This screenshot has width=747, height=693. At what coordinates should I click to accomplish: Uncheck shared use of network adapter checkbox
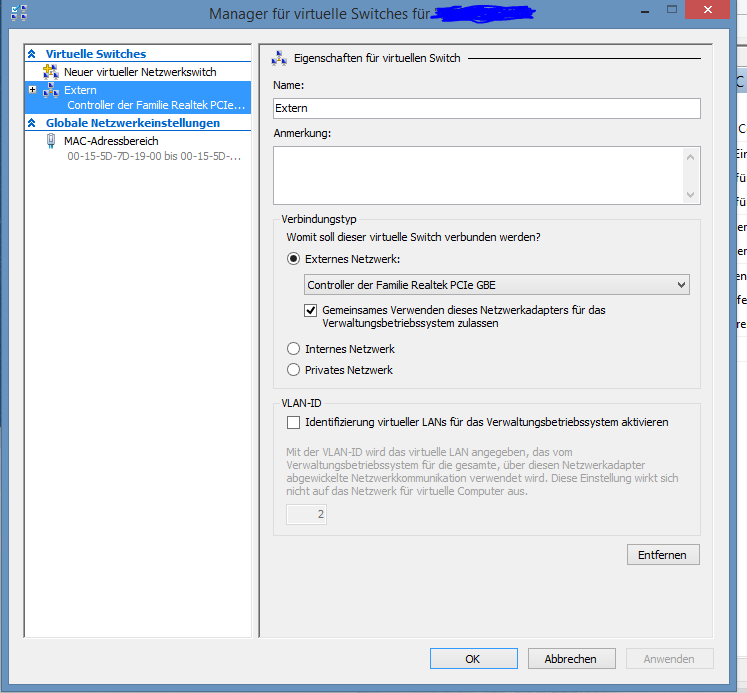311,311
